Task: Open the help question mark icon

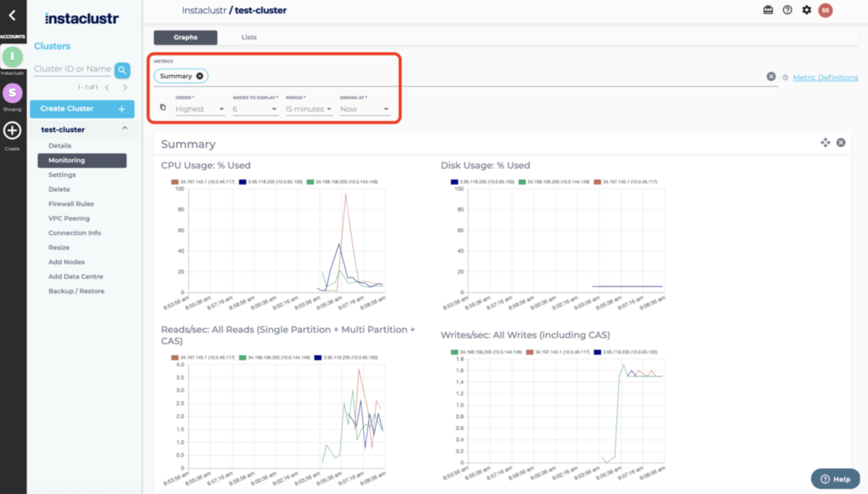Action: pos(787,10)
